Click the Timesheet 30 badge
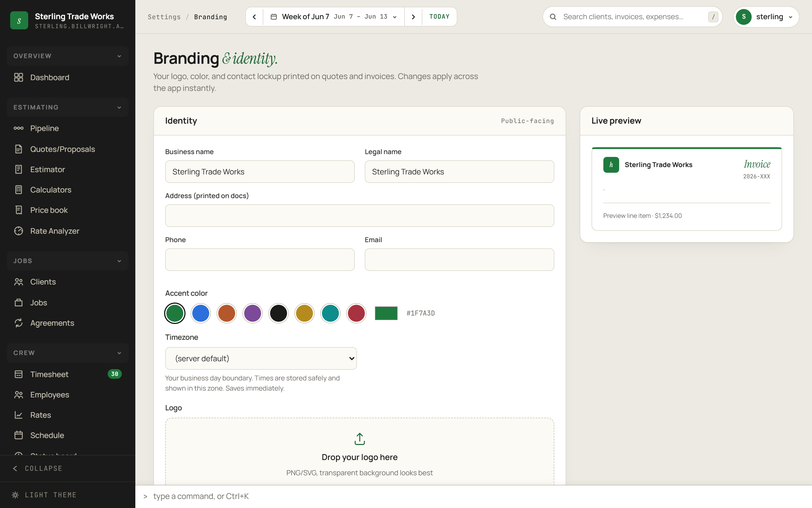The width and height of the screenshot is (812, 508). click(x=114, y=374)
